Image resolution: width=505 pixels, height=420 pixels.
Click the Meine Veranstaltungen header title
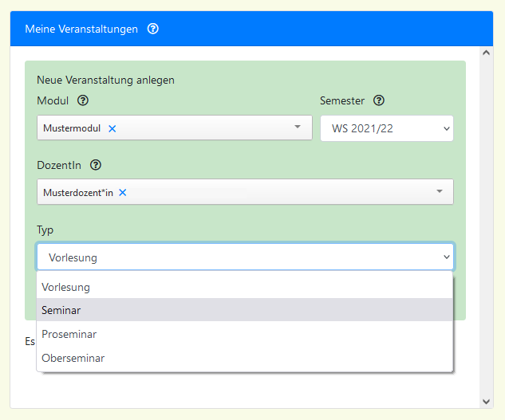[81, 29]
